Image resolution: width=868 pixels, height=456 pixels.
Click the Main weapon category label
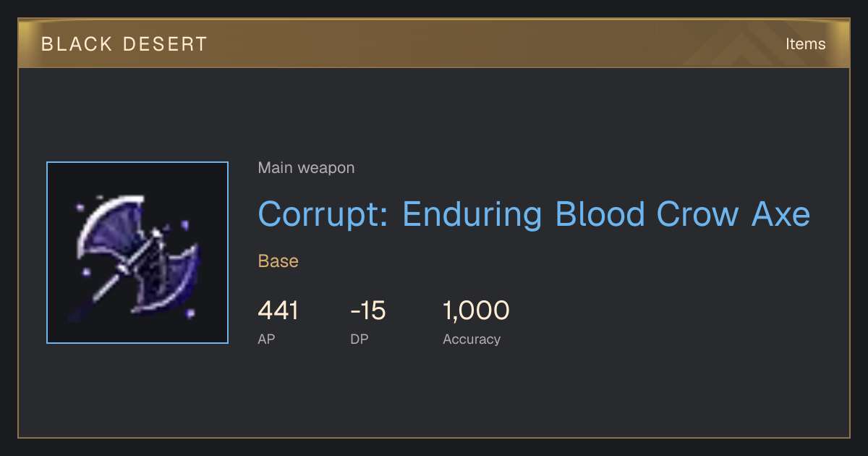point(306,168)
